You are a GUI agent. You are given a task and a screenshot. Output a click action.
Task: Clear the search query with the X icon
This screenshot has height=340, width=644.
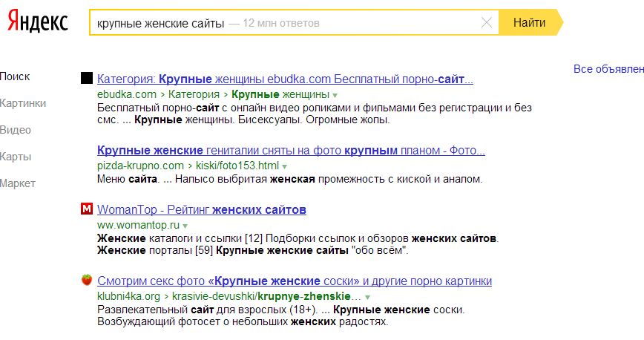pos(487,23)
